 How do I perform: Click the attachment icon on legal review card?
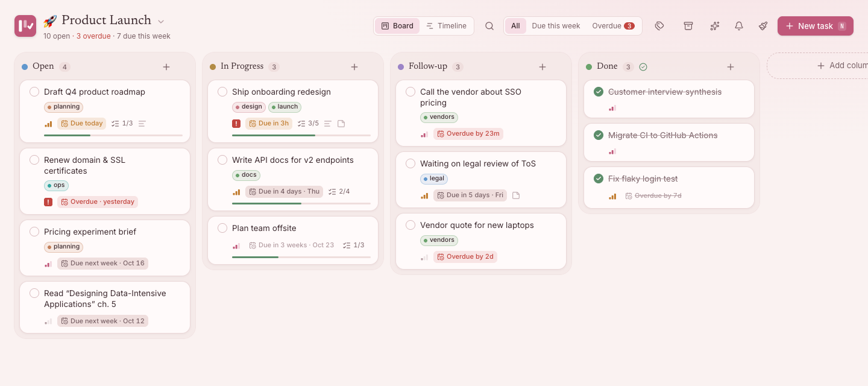[x=516, y=195]
